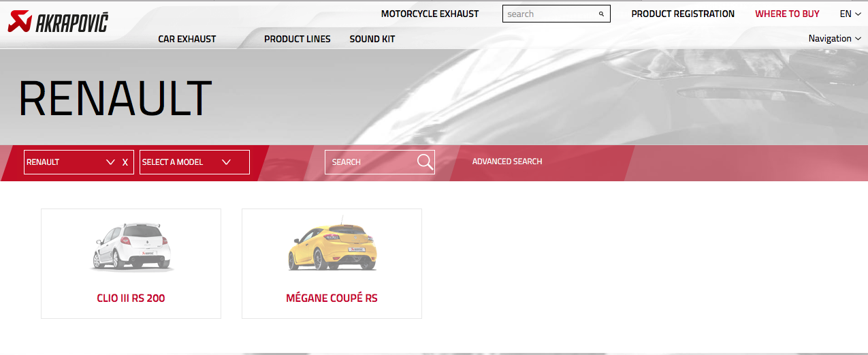Click the Where To Buy link

click(x=787, y=14)
